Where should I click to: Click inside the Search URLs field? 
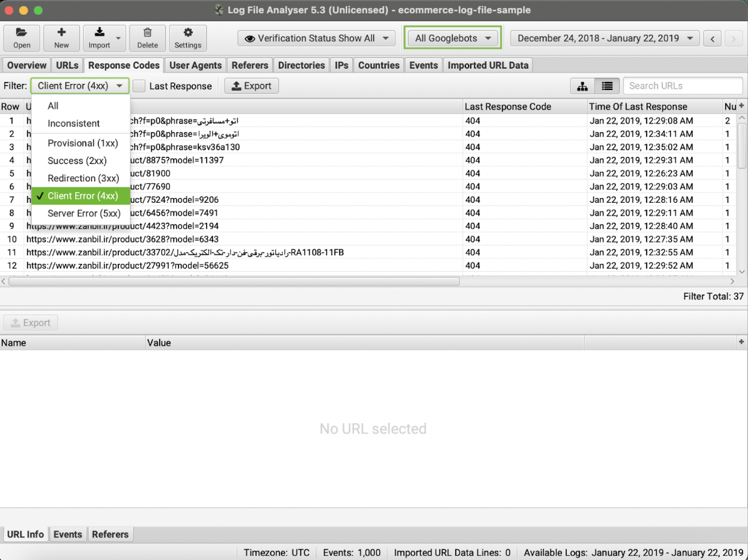click(682, 85)
